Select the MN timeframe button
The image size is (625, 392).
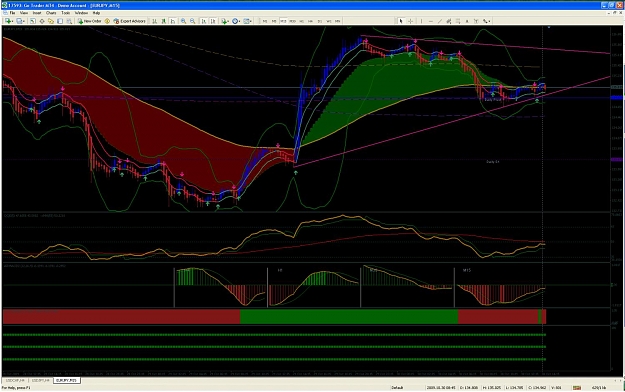(338, 21)
